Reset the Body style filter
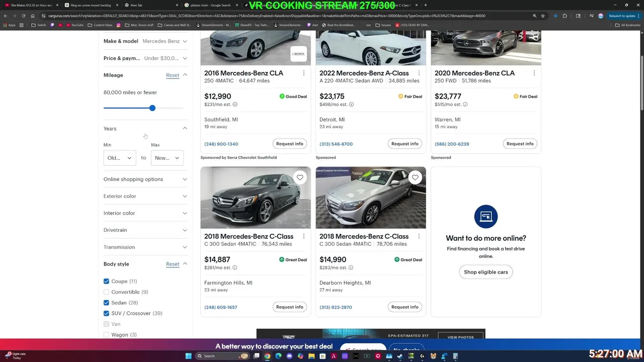Image resolution: width=644 pixels, height=362 pixels. click(173, 264)
